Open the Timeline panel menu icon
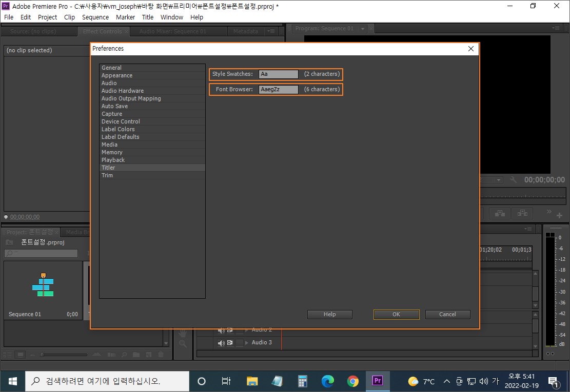This screenshot has height=392, width=570. (x=528, y=229)
